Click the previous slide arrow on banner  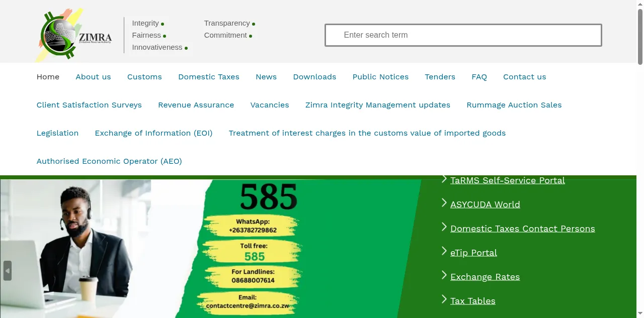point(8,271)
